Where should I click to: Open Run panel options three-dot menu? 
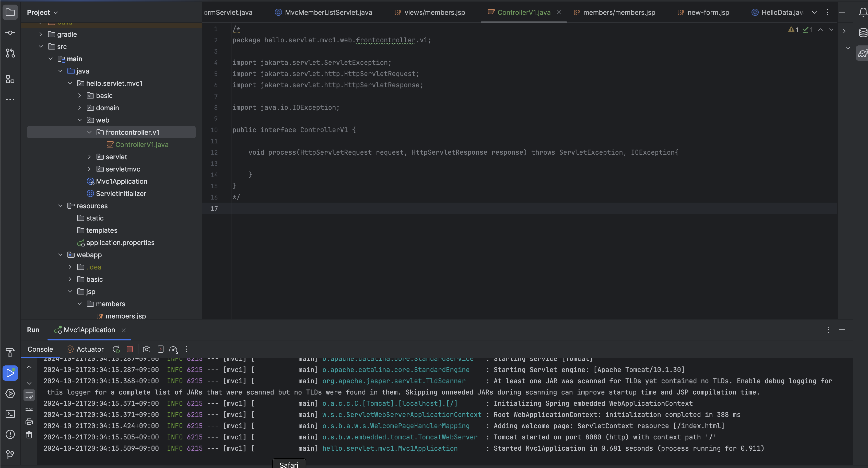click(x=829, y=330)
